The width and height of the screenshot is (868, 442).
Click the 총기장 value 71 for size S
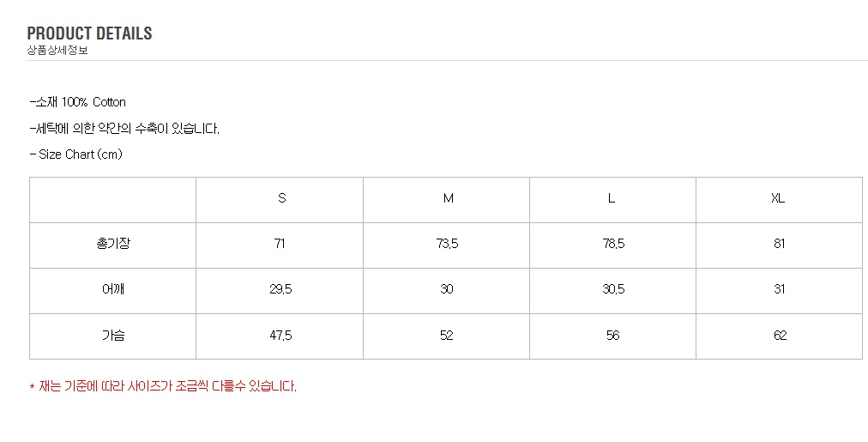click(x=280, y=244)
